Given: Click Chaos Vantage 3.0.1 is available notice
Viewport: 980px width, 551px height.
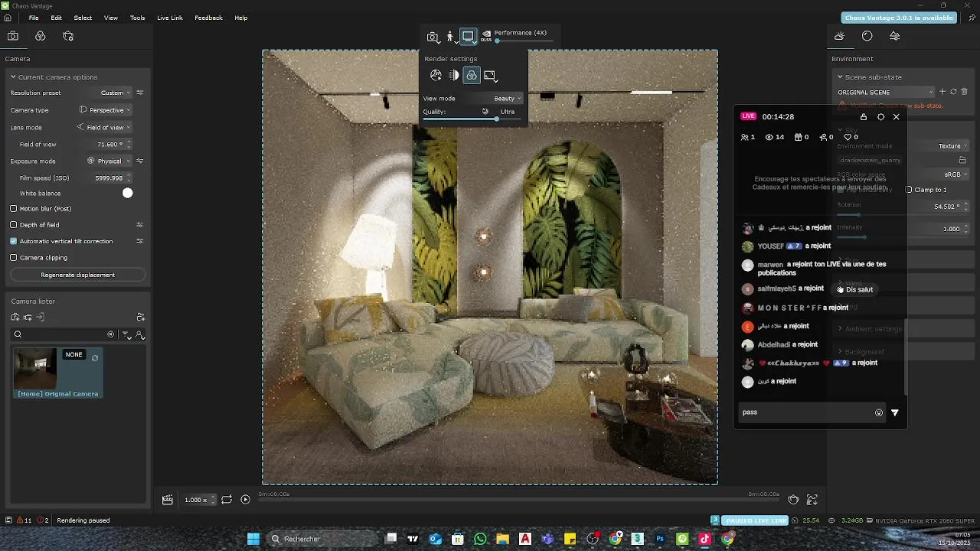Looking at the screenshot, I should pos(899,18).
